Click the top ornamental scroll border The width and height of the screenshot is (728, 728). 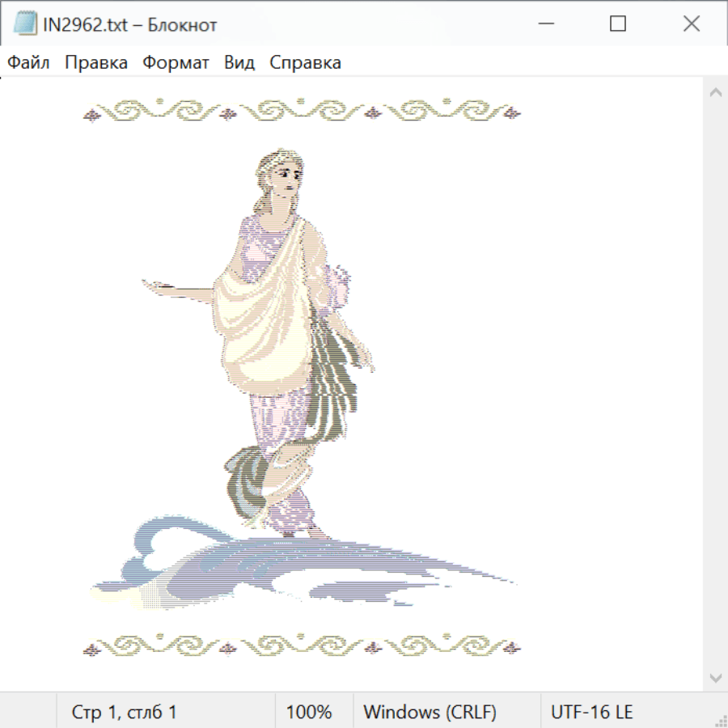pyautogui.click(x=301, y=112)
